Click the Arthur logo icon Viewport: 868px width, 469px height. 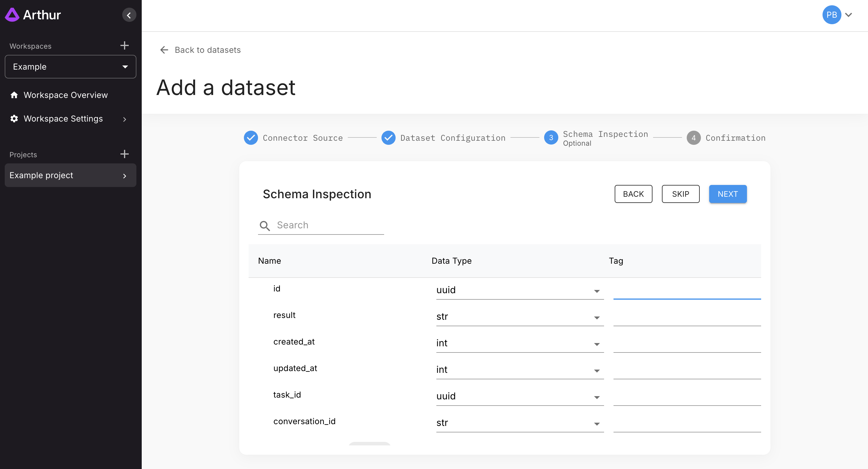[x=12, y=15]
